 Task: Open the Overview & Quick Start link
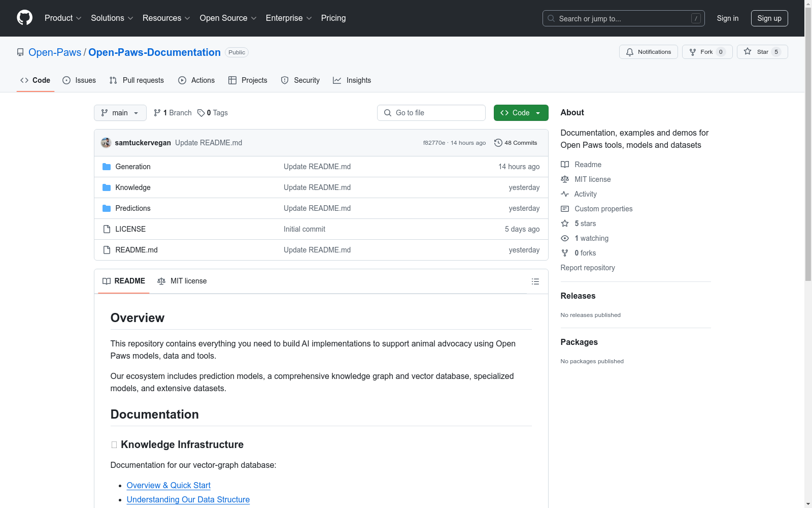click(168, 486)
